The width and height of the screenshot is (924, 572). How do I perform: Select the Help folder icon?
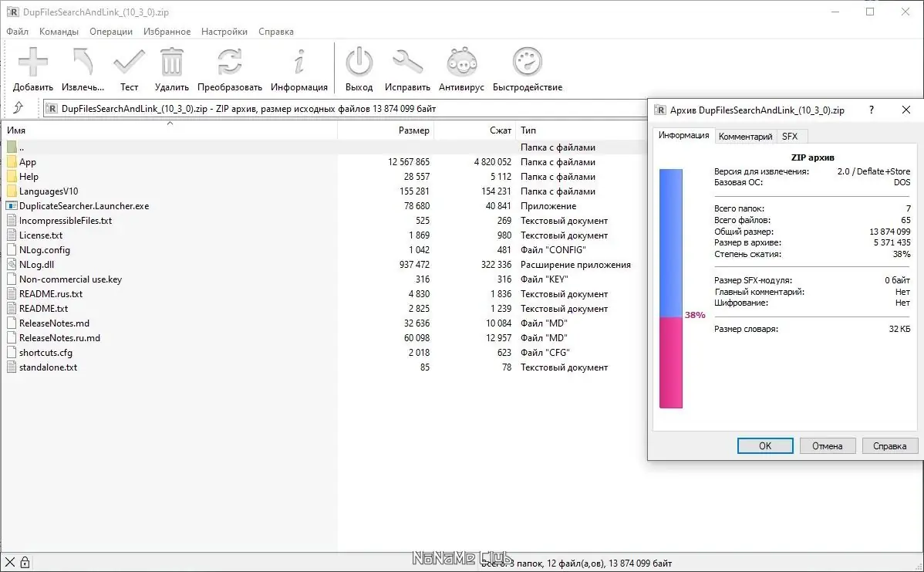(12, 176)
